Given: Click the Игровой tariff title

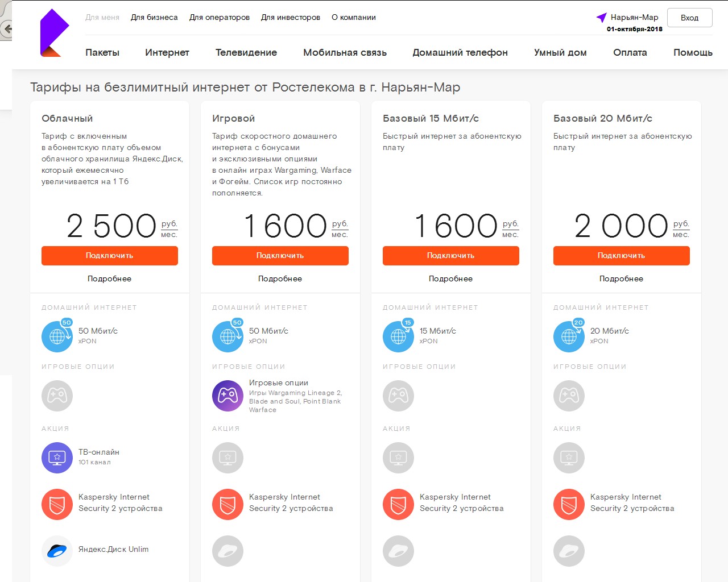Looking at the screenshot, I should (x=234, y=118).
